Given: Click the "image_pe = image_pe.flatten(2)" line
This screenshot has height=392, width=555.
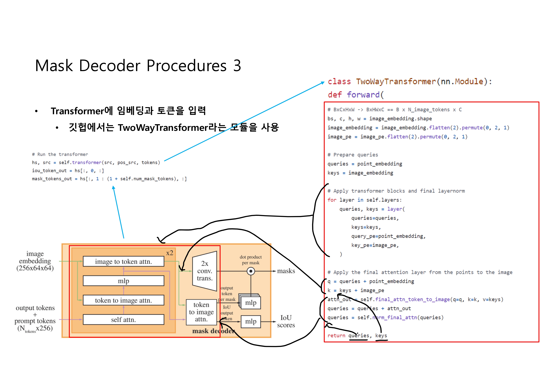Looking at the screenshot, I should [x=397, y=137].
